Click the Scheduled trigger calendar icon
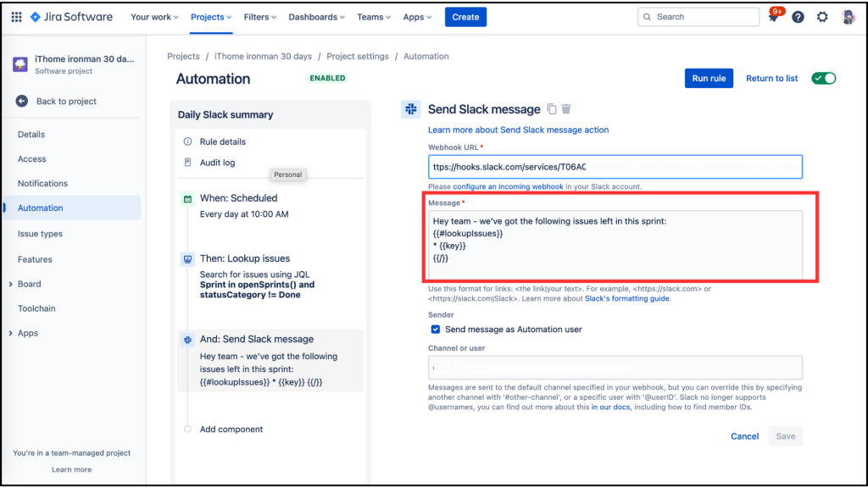 point(187,198)
